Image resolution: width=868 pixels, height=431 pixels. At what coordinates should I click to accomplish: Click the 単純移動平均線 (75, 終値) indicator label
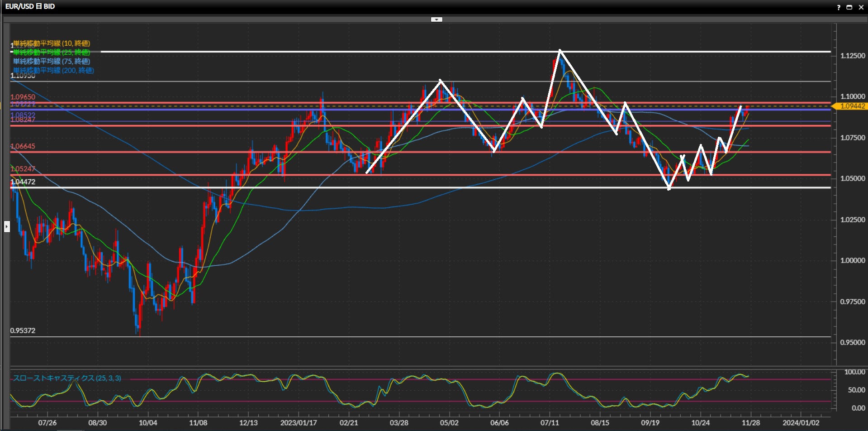pyautogui.click(x=51, y=61)
